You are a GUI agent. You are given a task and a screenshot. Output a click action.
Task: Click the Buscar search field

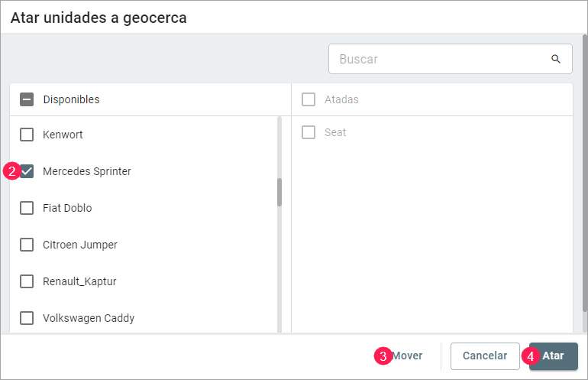click(439, 59)
